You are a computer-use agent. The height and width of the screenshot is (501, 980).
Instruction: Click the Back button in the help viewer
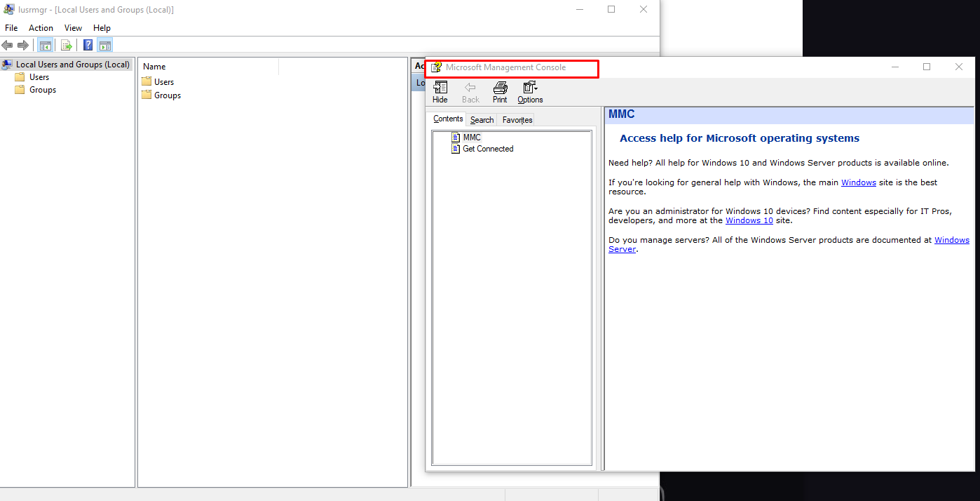pyautogui.click(x=470, y=92)
